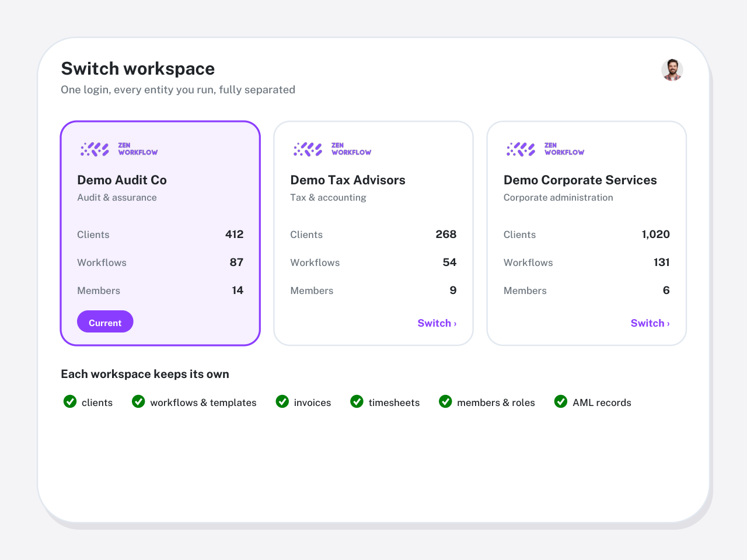747x560 pixels.
Task: Click the members count 6
Action: pos(666,290)
